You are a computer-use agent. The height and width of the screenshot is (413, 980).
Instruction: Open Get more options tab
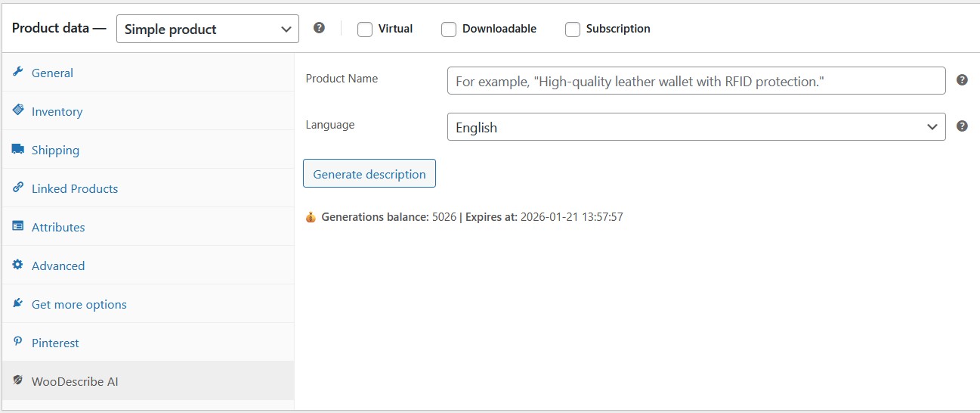point(148,304)
